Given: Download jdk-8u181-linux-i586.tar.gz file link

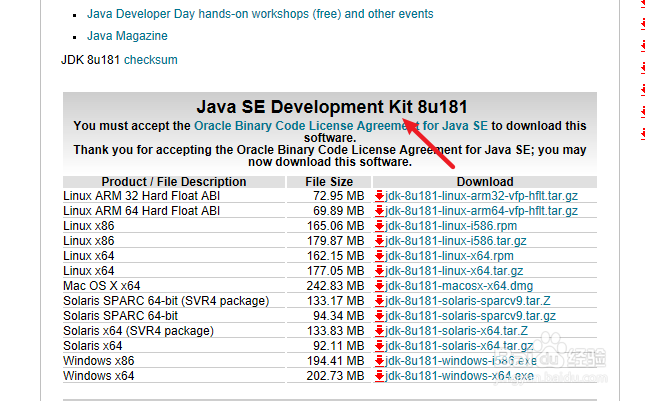Looking at the screenshot, I should pyautogui.click(x=456, y=241).
